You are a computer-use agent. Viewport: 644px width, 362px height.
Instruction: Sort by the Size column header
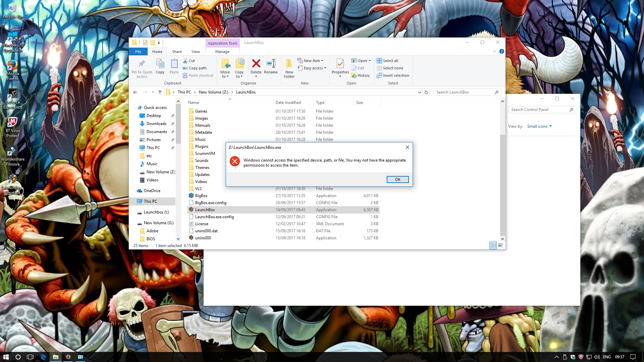360,103
